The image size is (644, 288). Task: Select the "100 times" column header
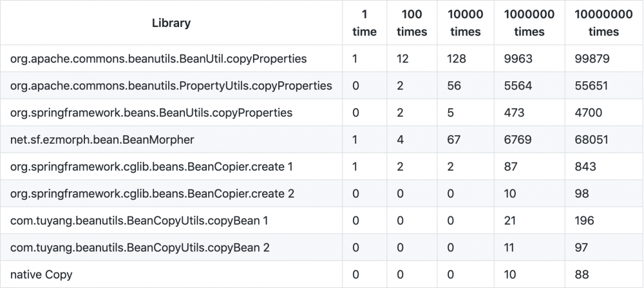(x=412, y=23)
